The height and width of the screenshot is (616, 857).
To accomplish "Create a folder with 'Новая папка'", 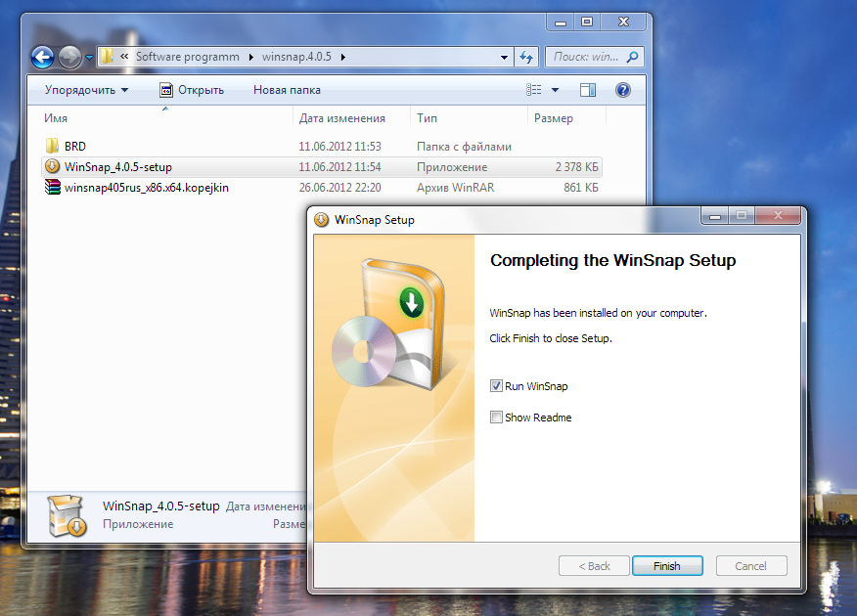I will tap(287, 90).
